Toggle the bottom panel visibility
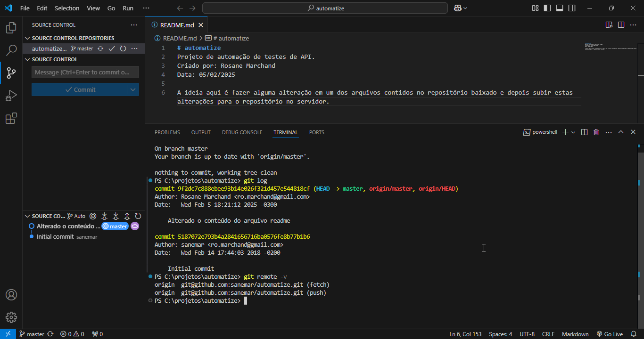 pyautogui.click(x=560, y=8)
